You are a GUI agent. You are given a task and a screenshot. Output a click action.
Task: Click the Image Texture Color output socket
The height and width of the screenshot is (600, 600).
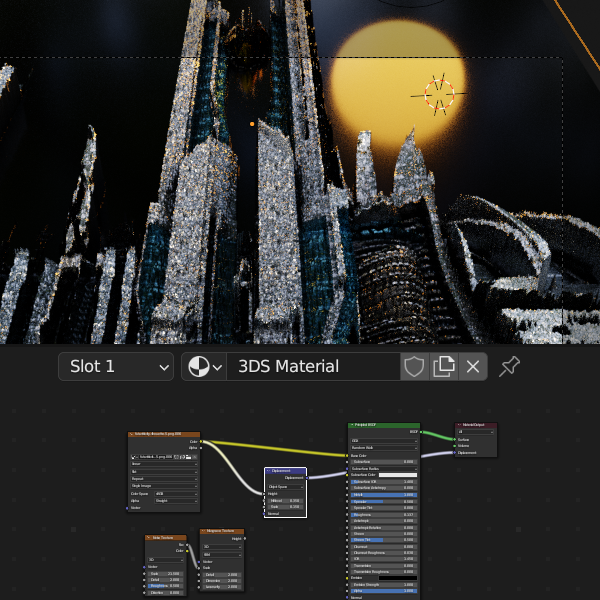point(201,442)
